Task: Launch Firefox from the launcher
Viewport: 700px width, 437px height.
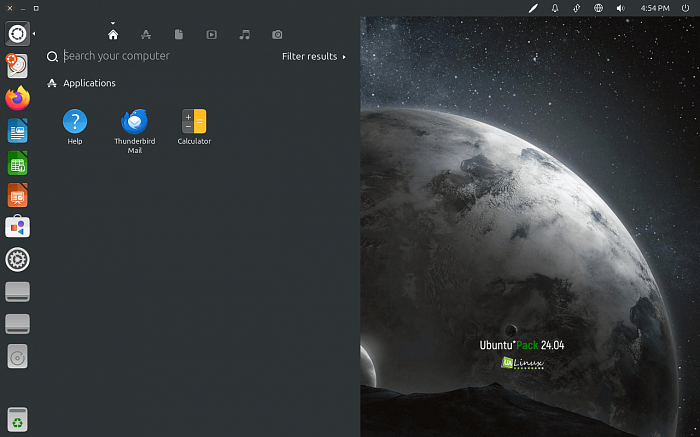Action: (17, 98)
